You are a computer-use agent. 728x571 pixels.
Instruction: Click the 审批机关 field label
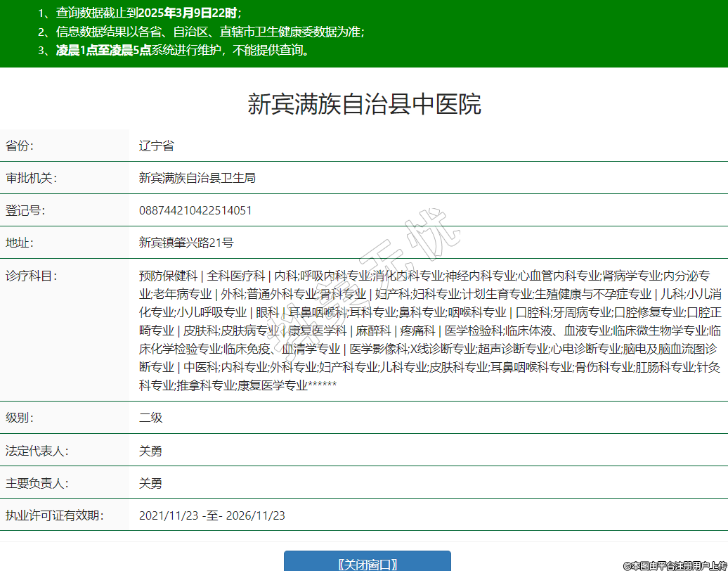click(x=31, y=179)
